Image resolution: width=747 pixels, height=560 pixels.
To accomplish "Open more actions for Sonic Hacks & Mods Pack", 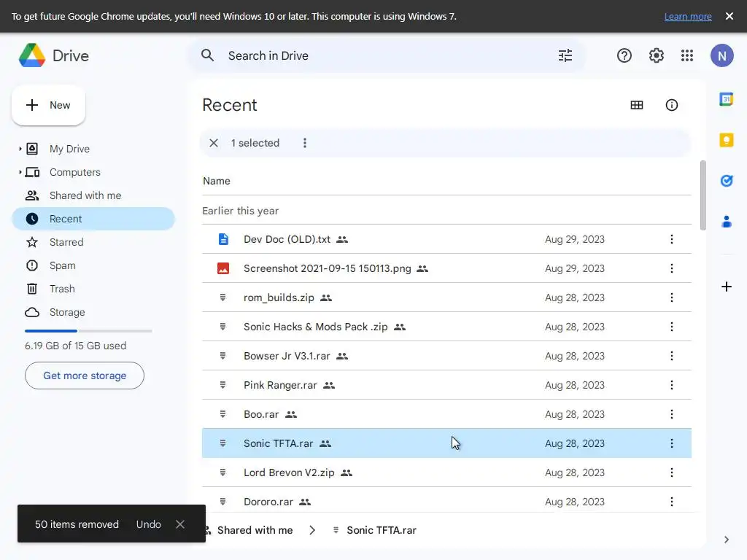I will pos(671,327).
